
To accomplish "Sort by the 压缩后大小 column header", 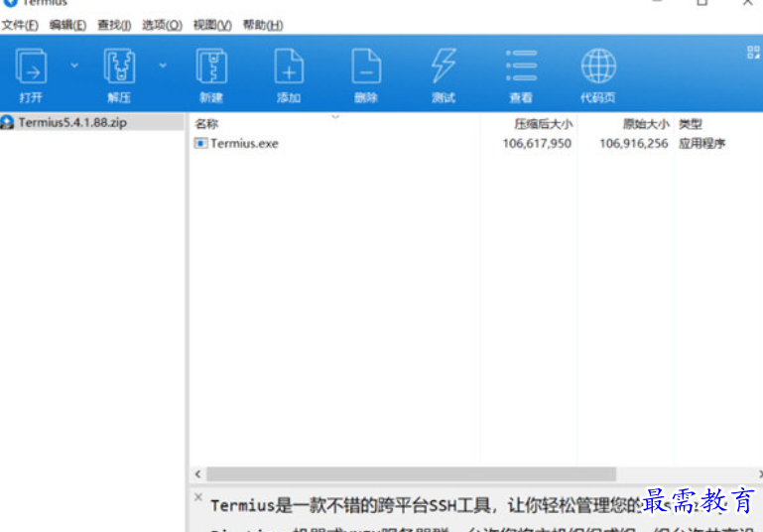I will tap(543, 124).
